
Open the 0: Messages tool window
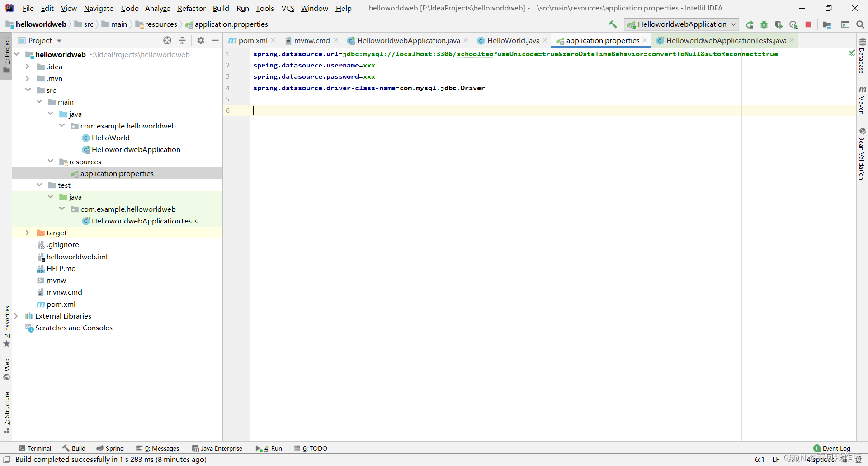[157, 448]
